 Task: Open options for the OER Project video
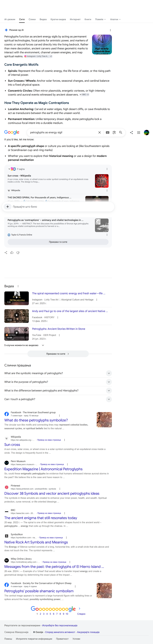[x=59, y=335]
